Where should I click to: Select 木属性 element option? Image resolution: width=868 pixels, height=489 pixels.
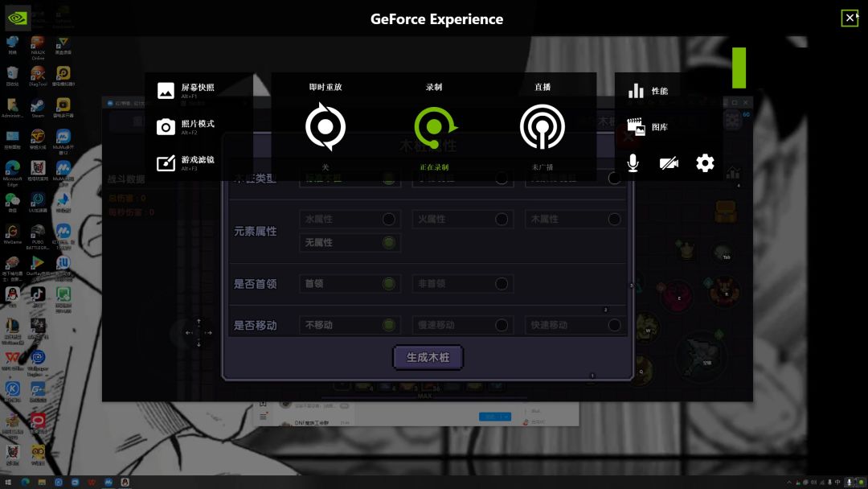point(575,220)
